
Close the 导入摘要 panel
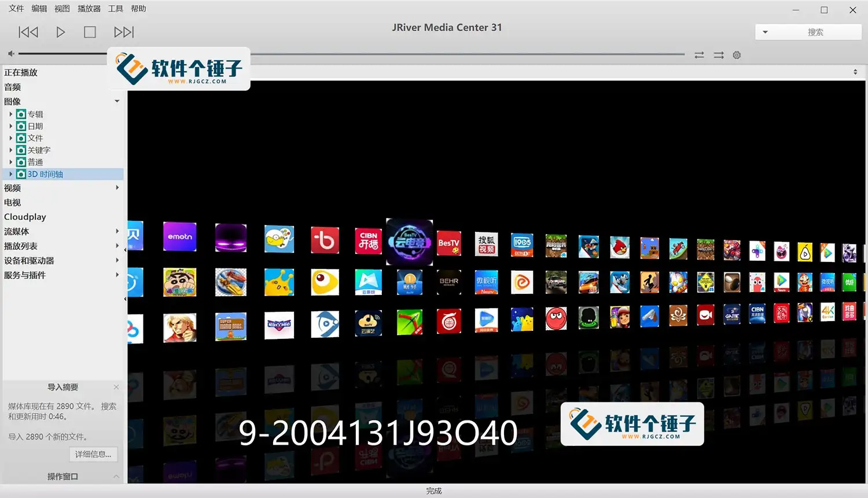[116, 387]
